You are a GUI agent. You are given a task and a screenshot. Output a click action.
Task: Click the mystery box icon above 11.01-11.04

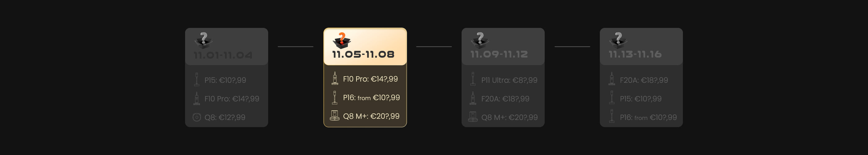(x=204, y=40)
